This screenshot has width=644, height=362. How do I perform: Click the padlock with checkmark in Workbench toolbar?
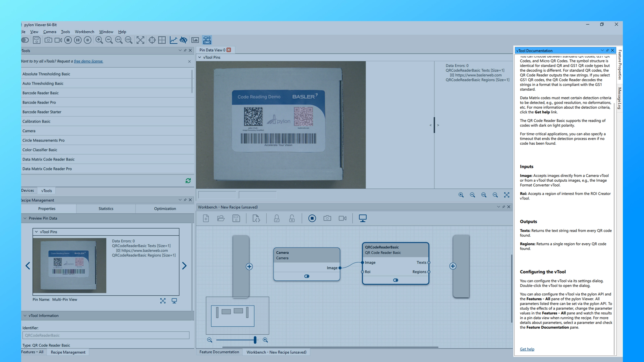pos(277,218)
